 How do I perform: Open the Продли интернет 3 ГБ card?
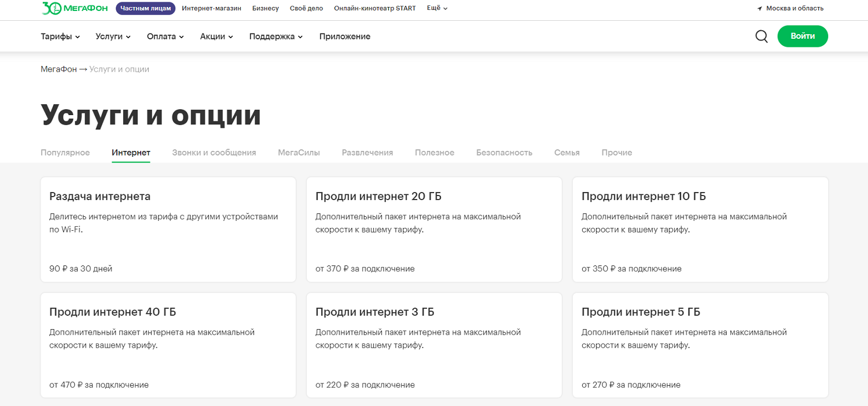click(434, 345)
